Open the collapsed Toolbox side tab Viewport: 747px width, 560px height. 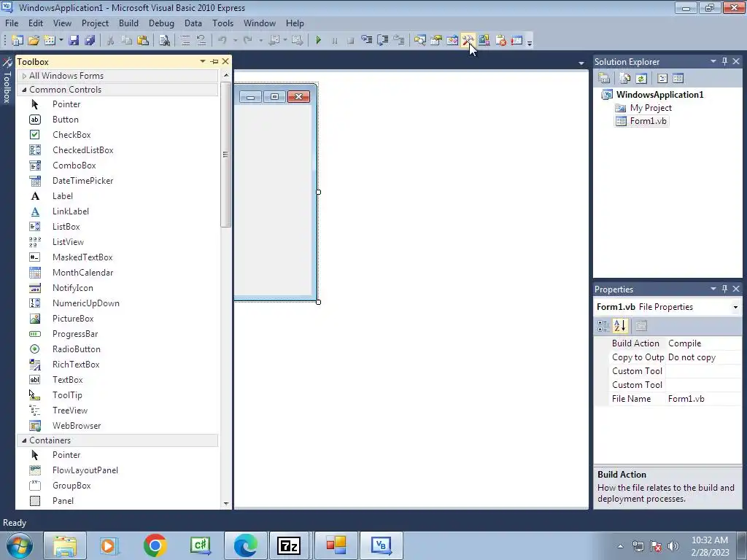[7, 80]
